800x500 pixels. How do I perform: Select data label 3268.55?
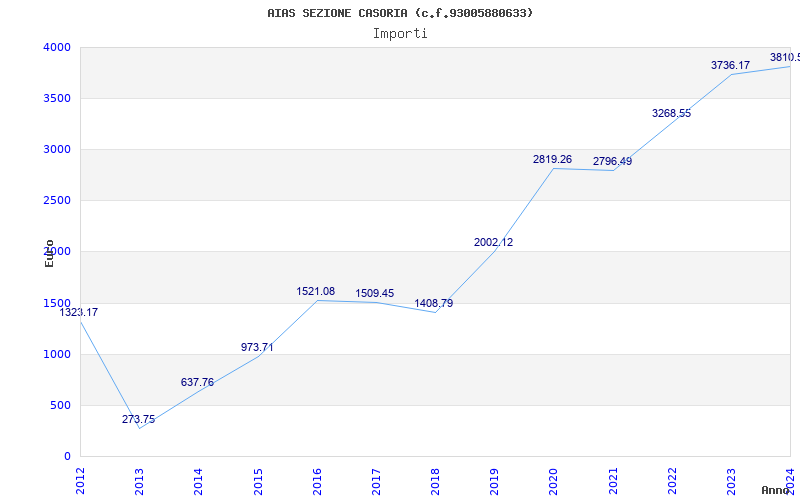pyautogui.click(x=671, y=113)
